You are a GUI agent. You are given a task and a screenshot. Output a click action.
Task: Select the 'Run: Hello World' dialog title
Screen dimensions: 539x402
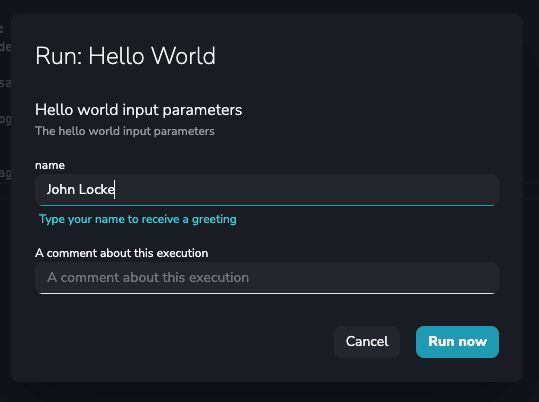[125, 56]
